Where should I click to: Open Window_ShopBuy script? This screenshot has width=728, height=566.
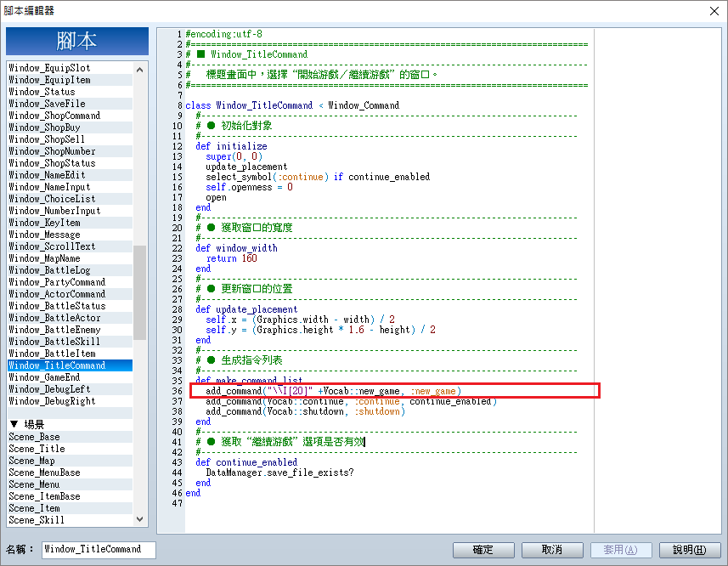click(x=71, y=127)
